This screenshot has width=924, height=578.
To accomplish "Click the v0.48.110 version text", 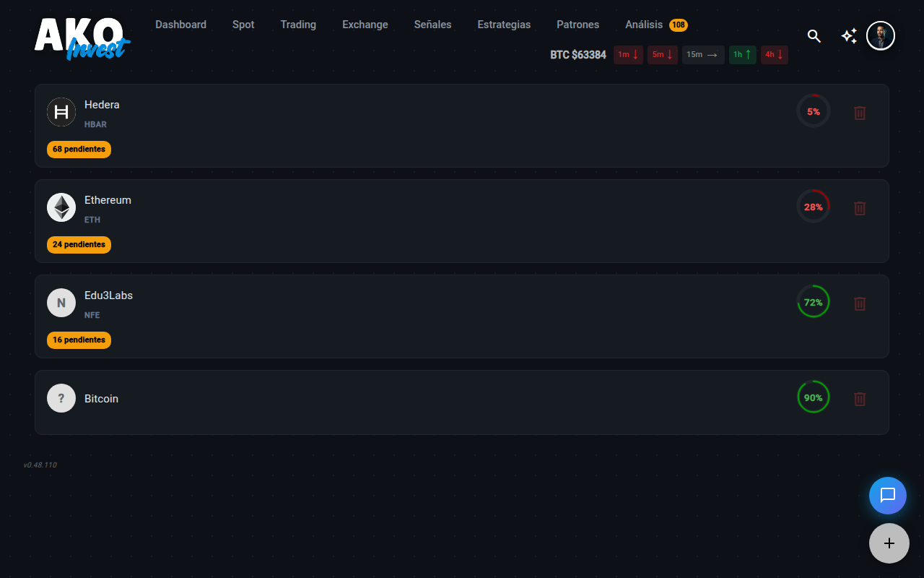I will [x=40, y=465].
